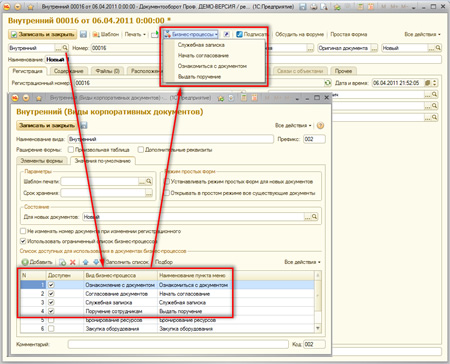Click the 'Подписать' sign icon in toolbar
The height and width of the screenshot is (364, 450).
pyautogui.click(x=239, y=34)
